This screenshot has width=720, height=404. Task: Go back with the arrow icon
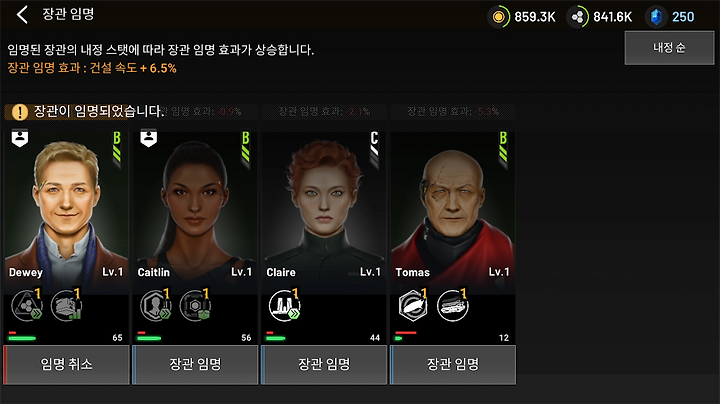pos(22,15)
